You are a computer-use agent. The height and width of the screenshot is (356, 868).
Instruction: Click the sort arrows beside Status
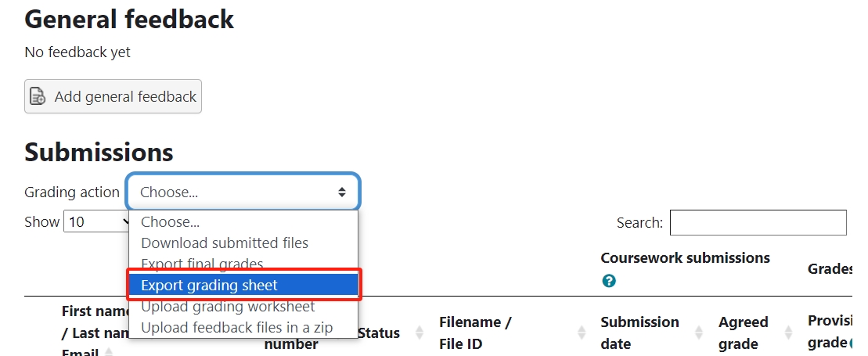pos(419,333)
